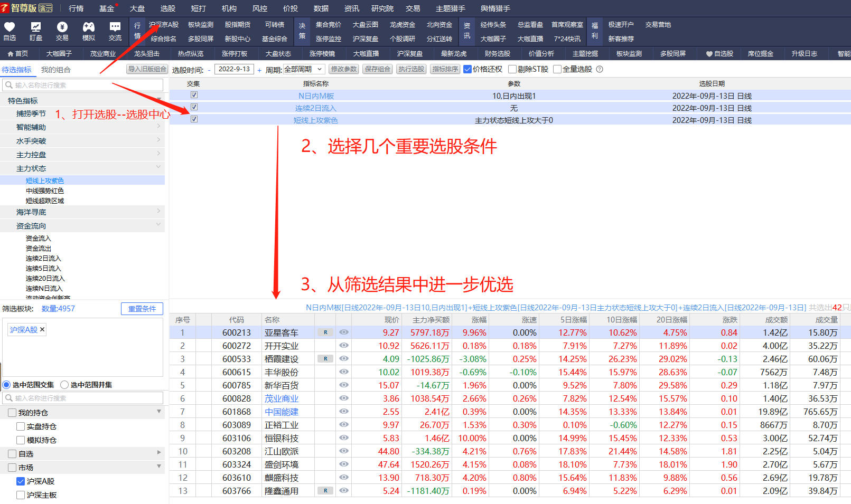The image size is (851, 504).
Task: Click the 导入旧版组合 button
Action: pyautogui.click(x=147, y=69)
